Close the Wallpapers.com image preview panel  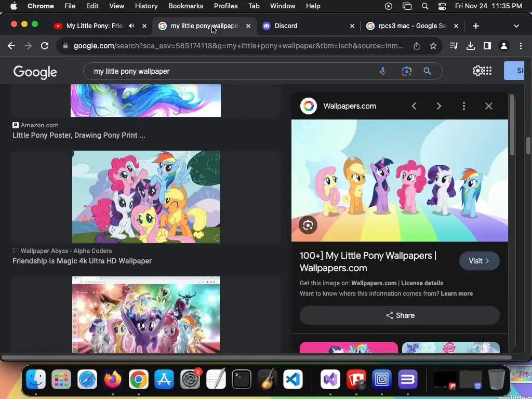click(x=488, y=106)
